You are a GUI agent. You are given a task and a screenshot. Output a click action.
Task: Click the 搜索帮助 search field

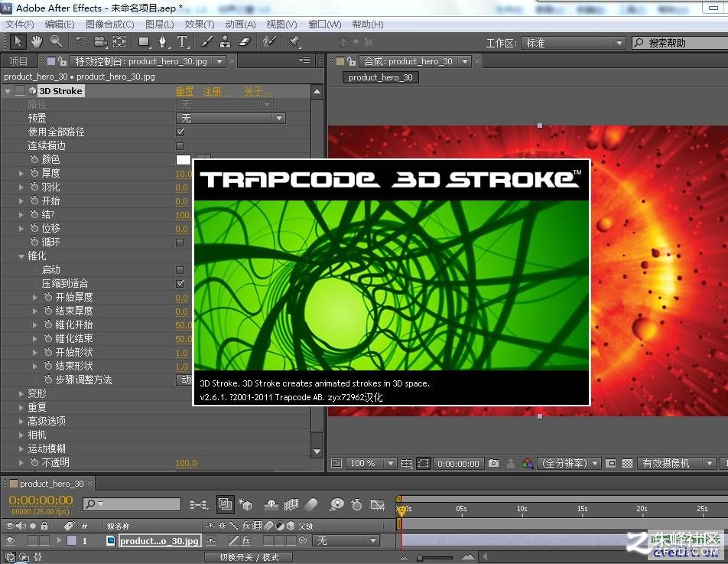pyautogui.click(x=680, y=43)
